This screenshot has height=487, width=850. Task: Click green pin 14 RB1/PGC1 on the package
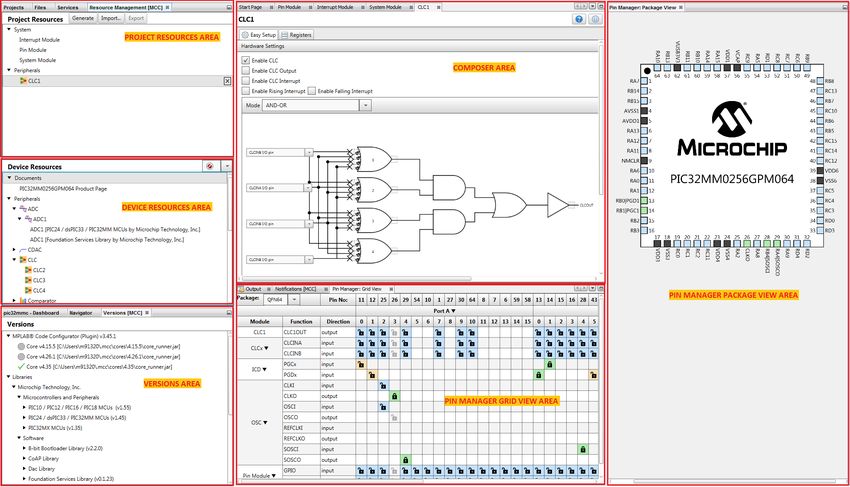[644, 210]
